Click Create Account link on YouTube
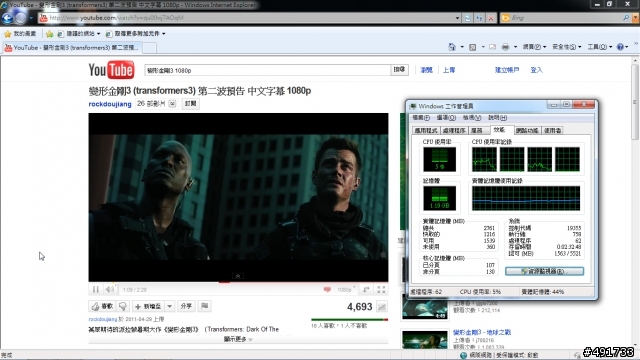Screen dimensions: 640x360 click(507, 70)
